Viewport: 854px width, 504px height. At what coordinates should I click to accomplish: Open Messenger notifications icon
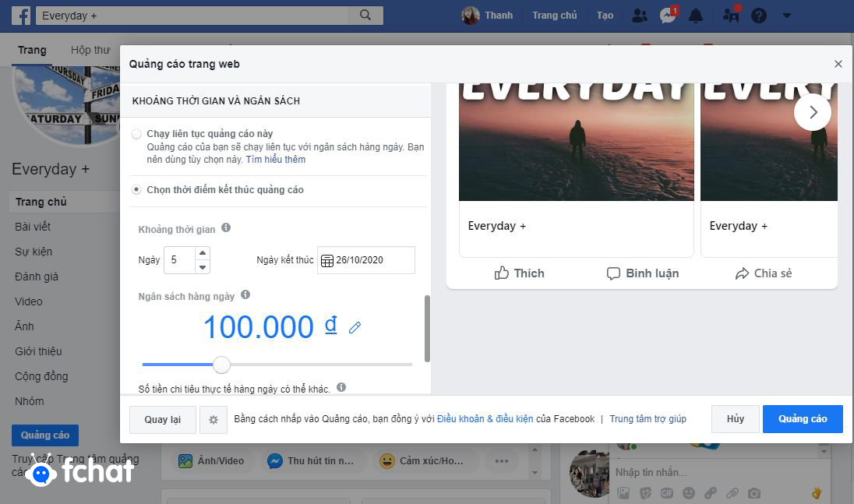[x=669, y=15]
